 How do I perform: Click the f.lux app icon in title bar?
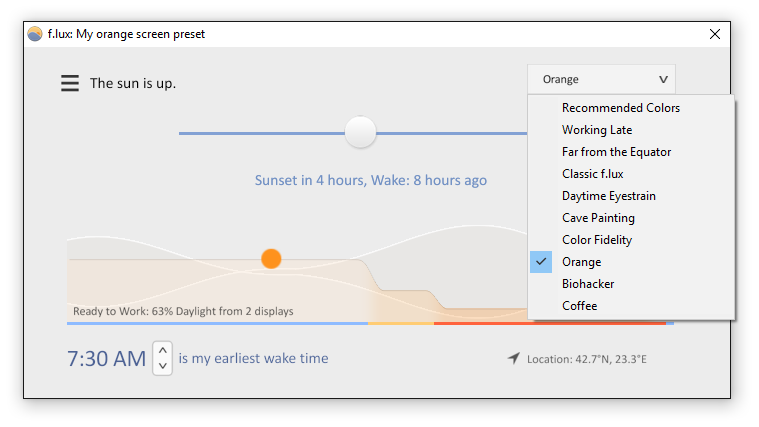(35, 34)
